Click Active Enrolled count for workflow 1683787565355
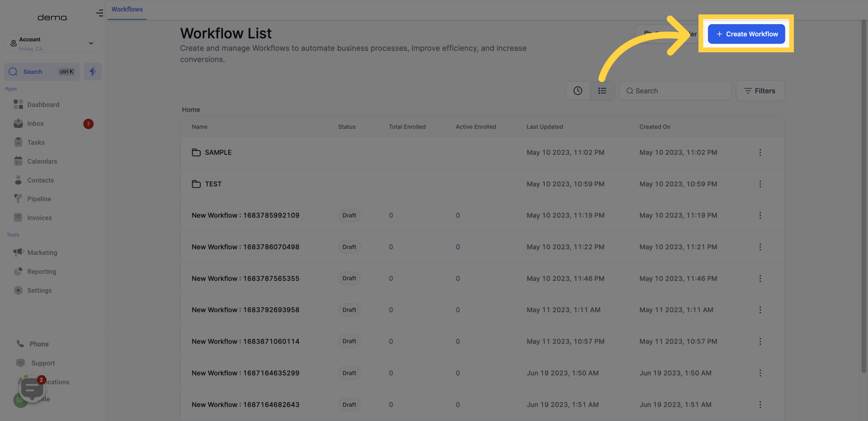Viewport: 868px width, 421px height. (x=457, y=278)
